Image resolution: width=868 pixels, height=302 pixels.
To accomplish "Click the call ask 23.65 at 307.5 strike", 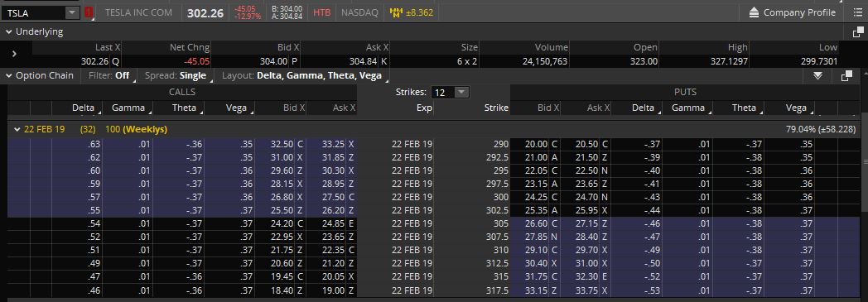I will coord(334,237).
